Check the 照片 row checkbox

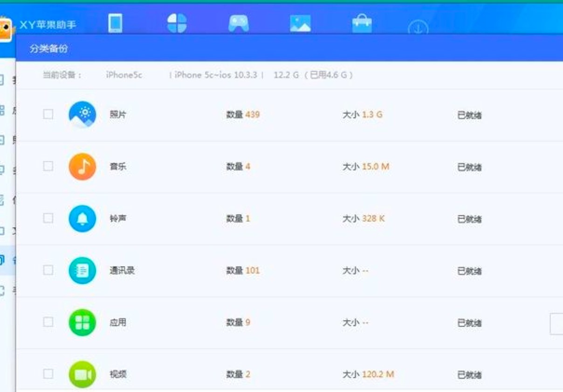(48, 114)
